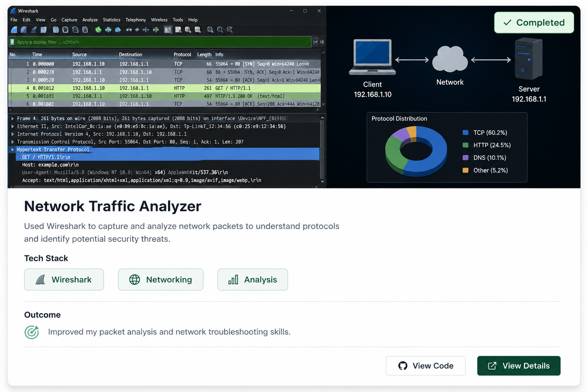This screenshot has height=392, width=588.
Task: Sort by the Protocol column header
Action: [182, 55]
